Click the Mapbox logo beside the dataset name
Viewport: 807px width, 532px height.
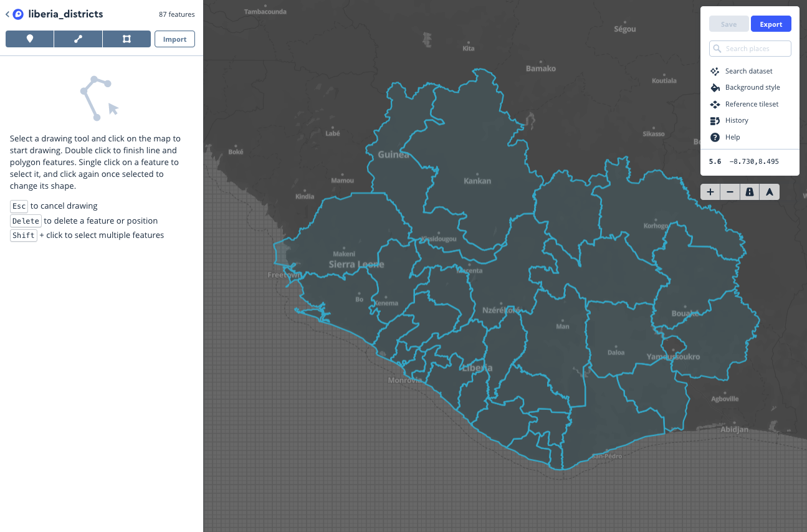[x=18, y=14]
